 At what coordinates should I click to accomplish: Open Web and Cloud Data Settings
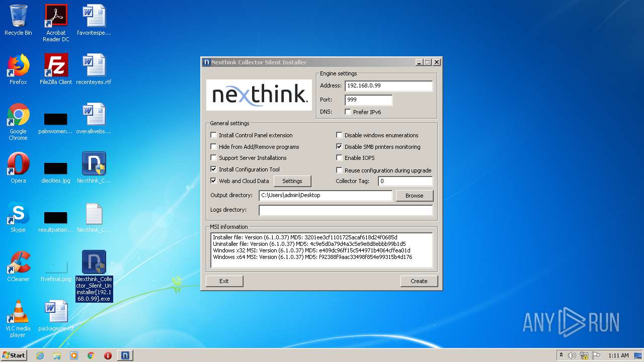pos(292,181)
